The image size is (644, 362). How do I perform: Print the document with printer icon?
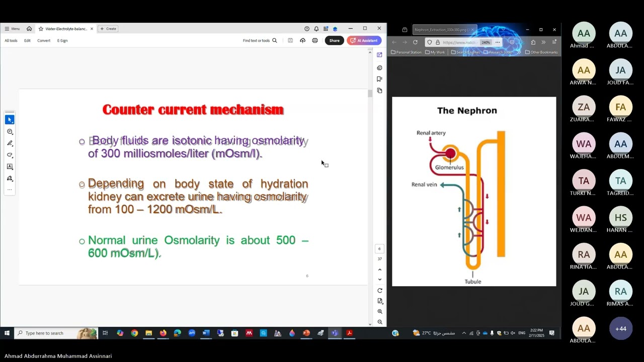tap(315, 41)
